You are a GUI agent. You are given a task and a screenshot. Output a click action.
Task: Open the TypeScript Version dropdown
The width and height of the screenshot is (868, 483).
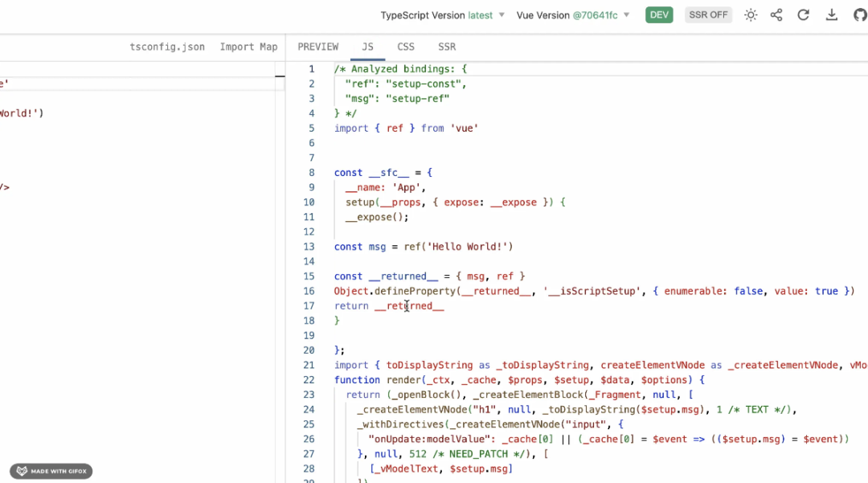pos(442,15)
